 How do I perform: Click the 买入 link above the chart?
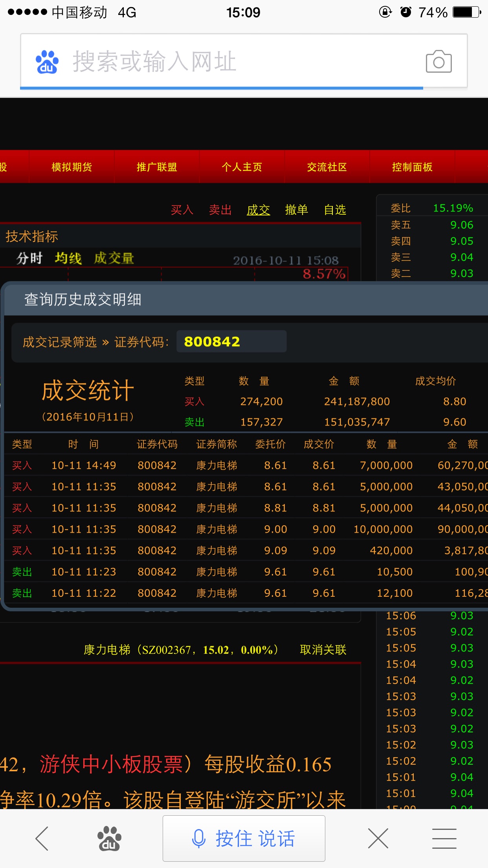182,210
